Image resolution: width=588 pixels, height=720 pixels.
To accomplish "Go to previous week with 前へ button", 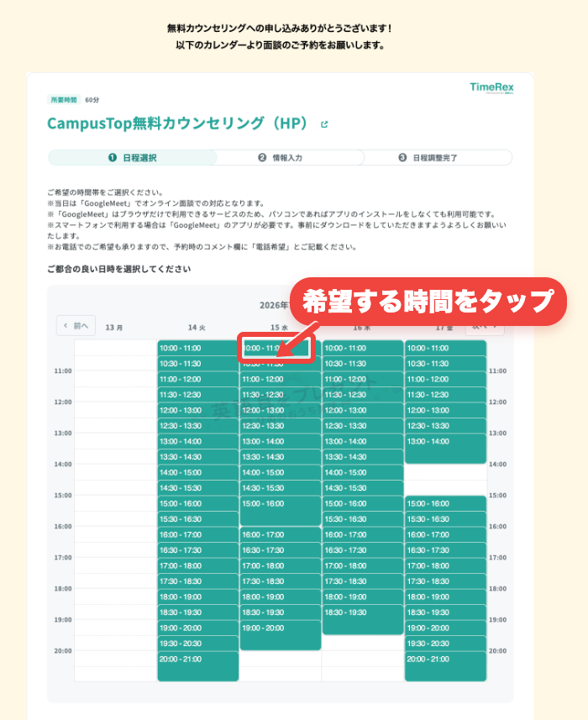I will coord(76,326).
